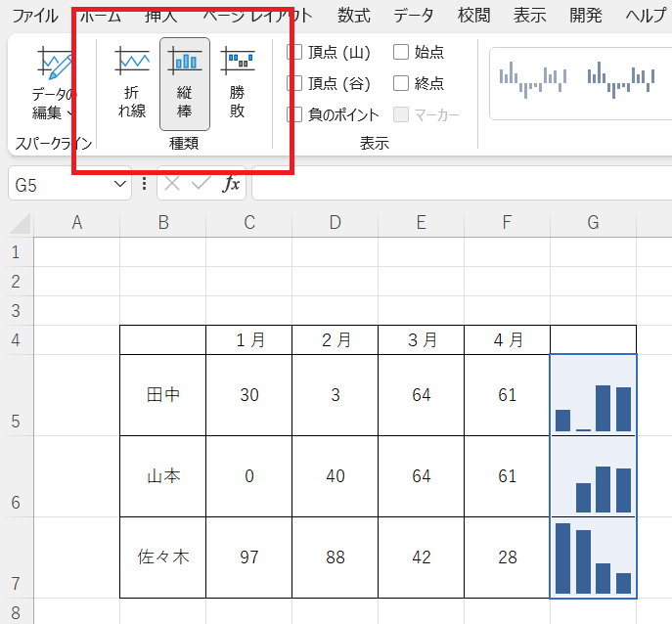Click the formula bar enter checkmark icon
The width and height of the screenshot is (672, 624).
(202, 184)
